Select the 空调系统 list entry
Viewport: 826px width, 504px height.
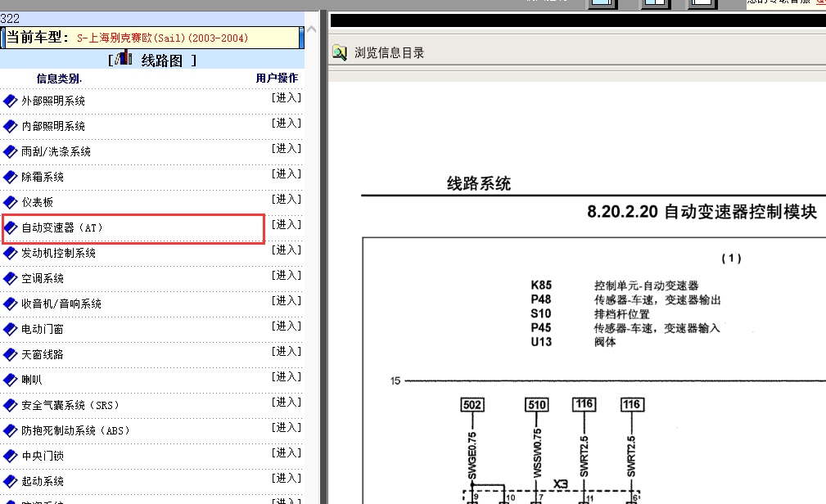(x=41, y=278)
